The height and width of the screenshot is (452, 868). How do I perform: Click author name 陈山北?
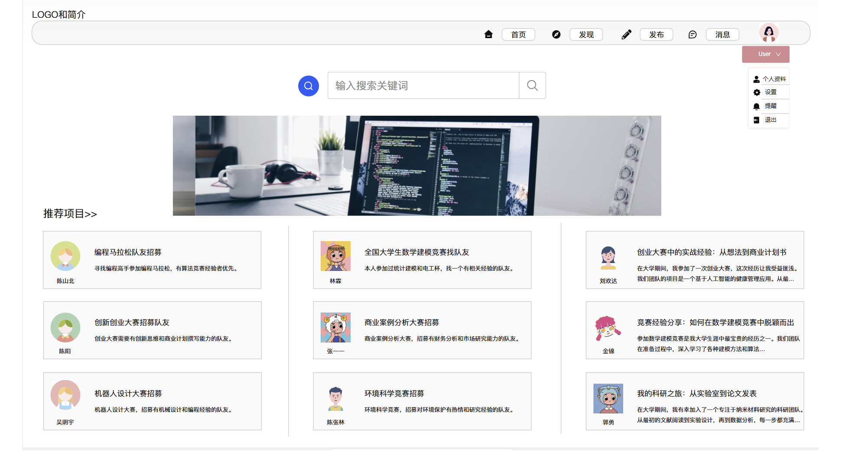(65, 281)
